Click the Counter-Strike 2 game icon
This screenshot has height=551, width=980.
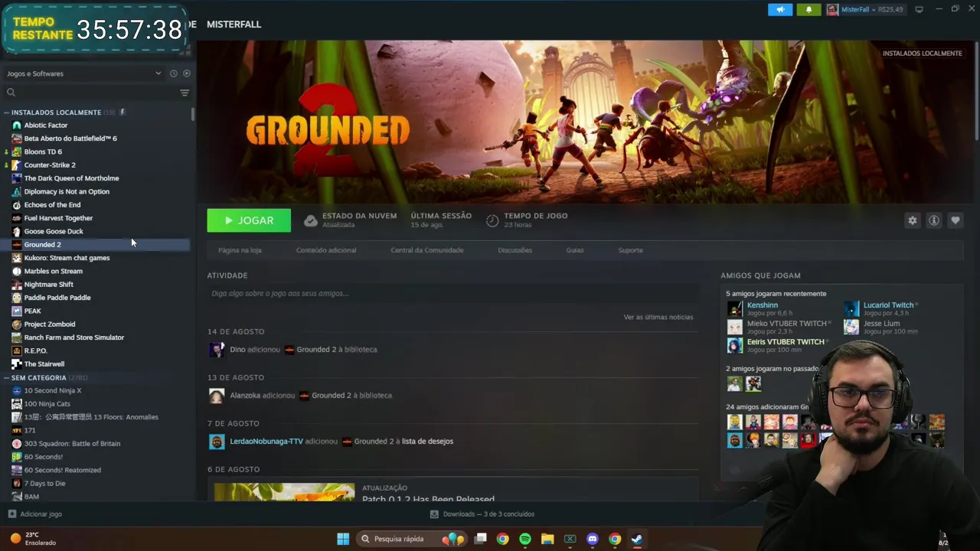[x=17, y=165]
